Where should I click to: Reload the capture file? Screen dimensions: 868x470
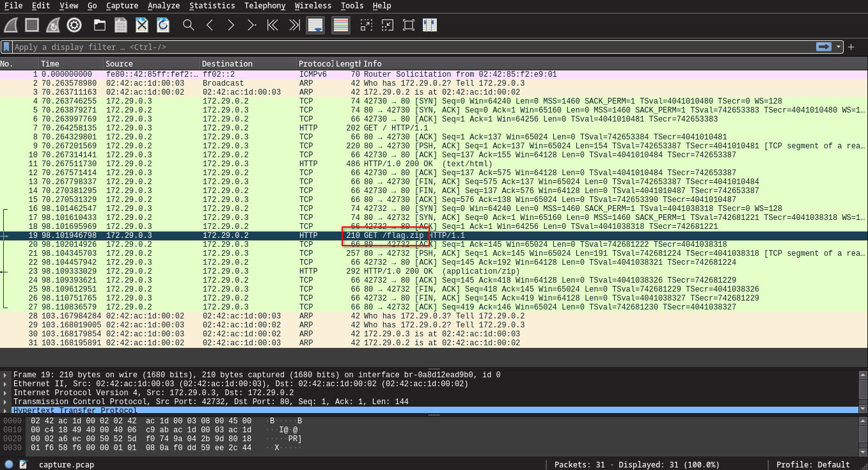tap(163, 25)
